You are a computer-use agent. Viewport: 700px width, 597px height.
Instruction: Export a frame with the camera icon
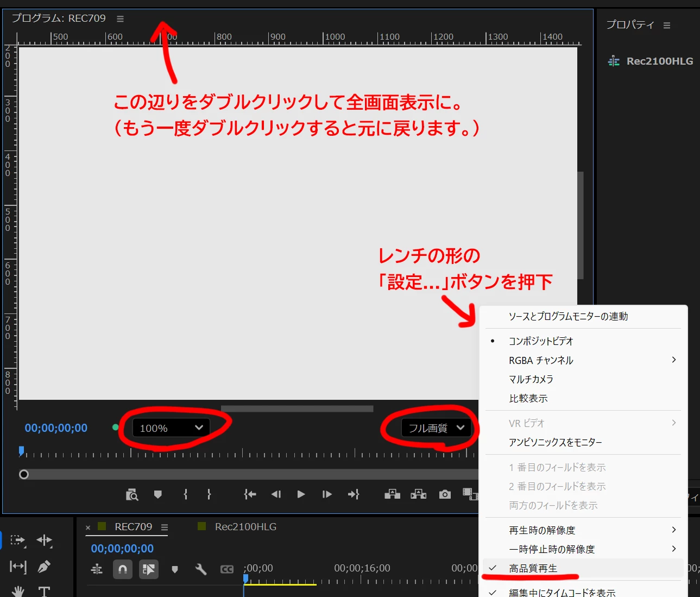(445, 494)
